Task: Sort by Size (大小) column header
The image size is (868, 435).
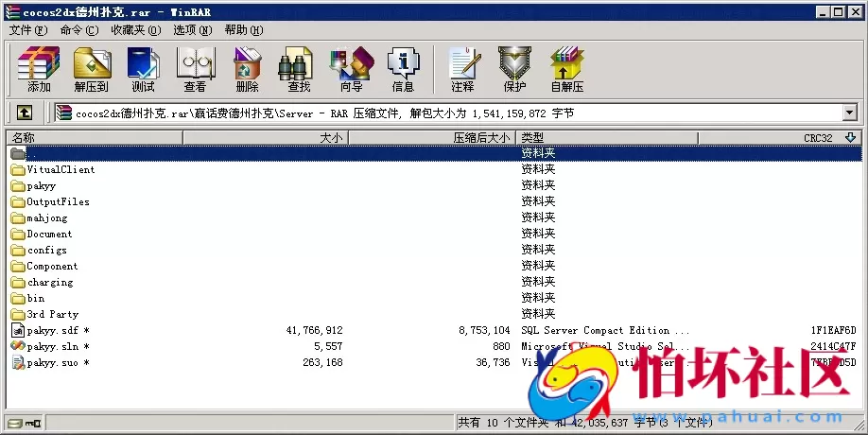Action: click(x=266, y=138)
